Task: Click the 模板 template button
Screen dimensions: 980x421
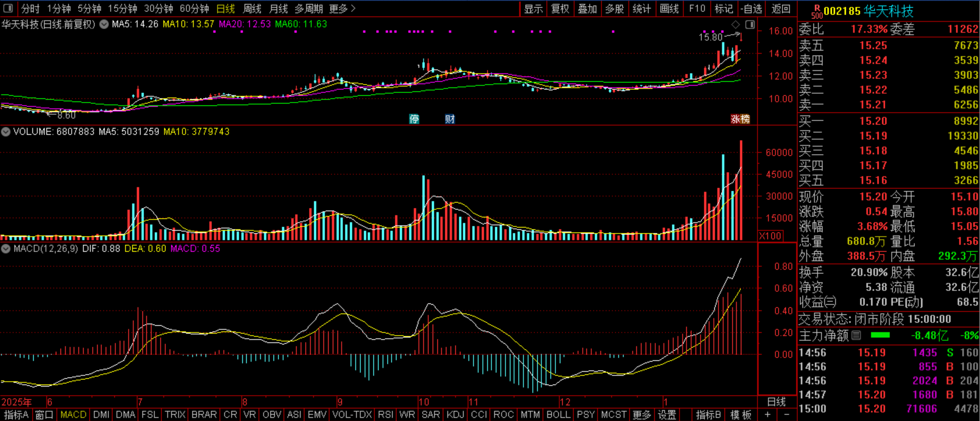Action: click(x=741, y=415)
